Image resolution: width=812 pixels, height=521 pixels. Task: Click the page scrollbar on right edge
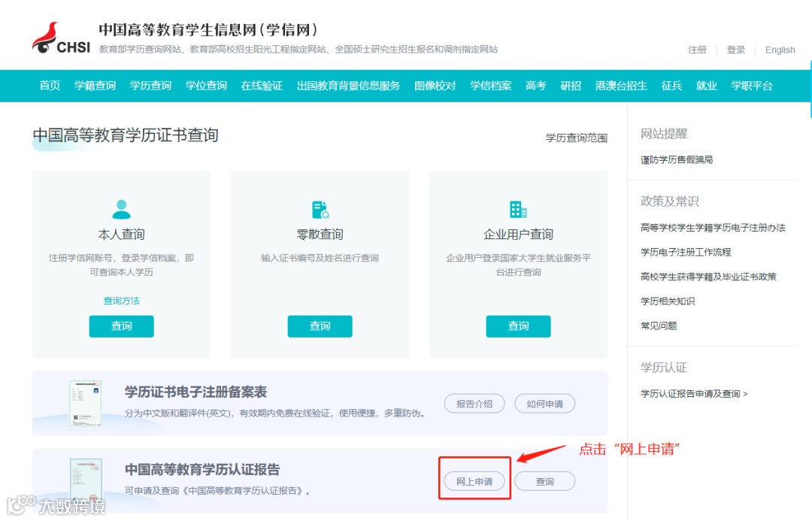click(810, 89)
